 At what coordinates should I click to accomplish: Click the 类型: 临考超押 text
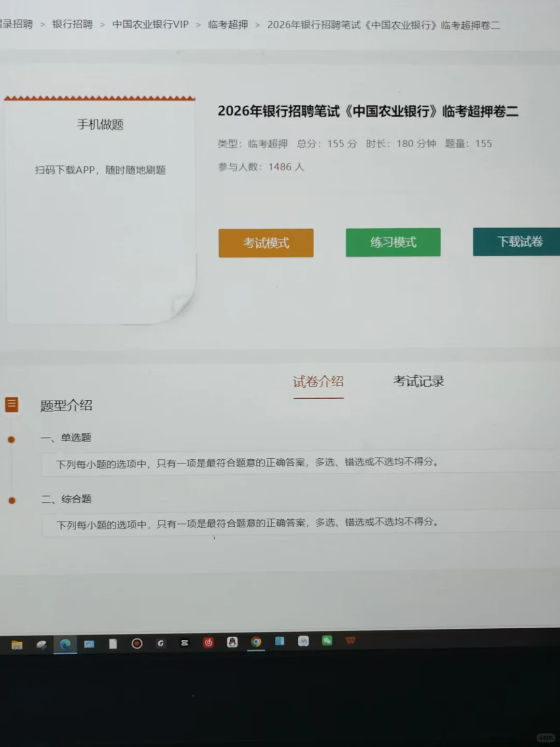point(253,144)
